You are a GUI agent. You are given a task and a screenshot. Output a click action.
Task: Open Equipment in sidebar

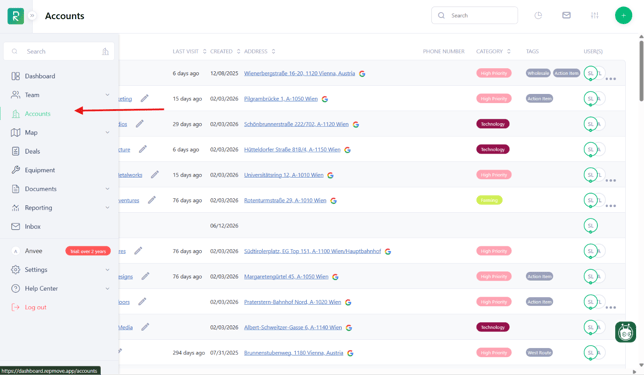pos(40,170)
